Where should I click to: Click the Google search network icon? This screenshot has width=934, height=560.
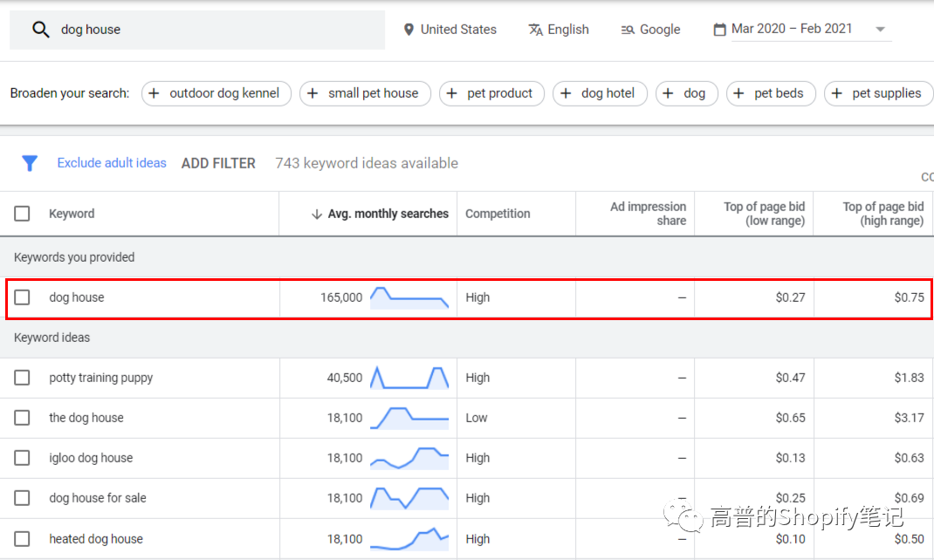[628, 30]
